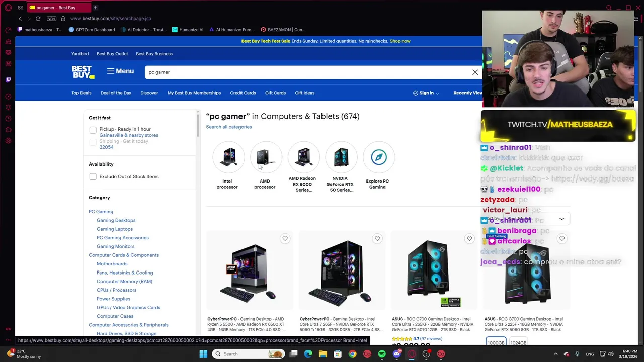Open Explore PC Gaming compass icon

379,157
